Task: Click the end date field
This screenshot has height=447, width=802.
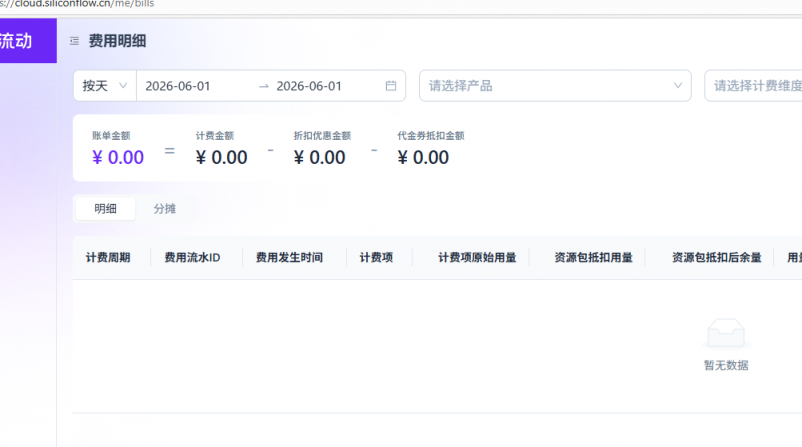Action: pos(309,86)
